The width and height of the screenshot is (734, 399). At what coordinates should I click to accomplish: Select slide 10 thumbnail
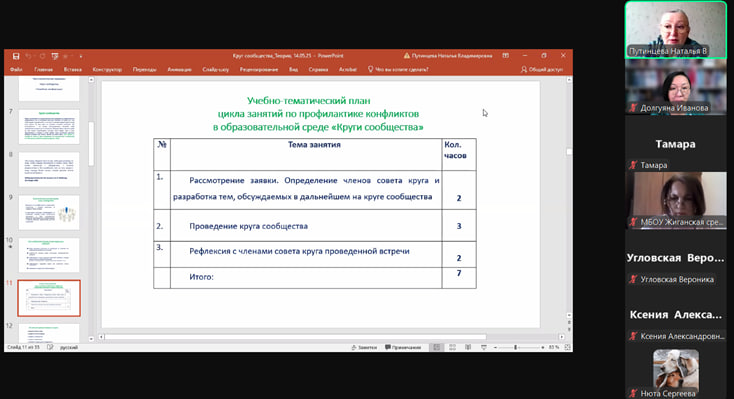tap(49, 255)
